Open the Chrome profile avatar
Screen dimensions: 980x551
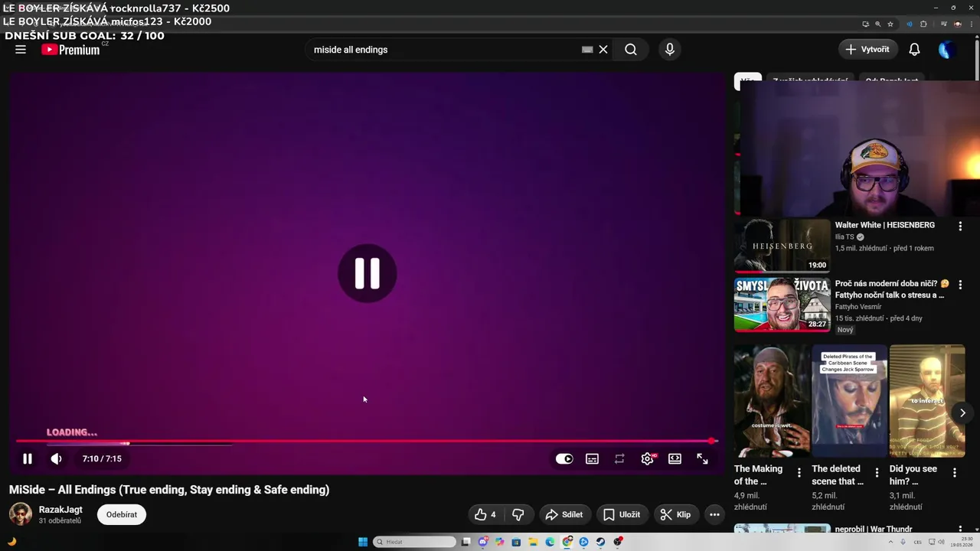pyautogui.click(x=958, y=24)
